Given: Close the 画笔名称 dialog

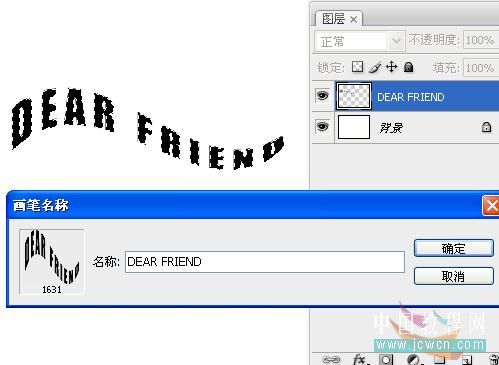Looking at the screenshot, I should 491,206.
